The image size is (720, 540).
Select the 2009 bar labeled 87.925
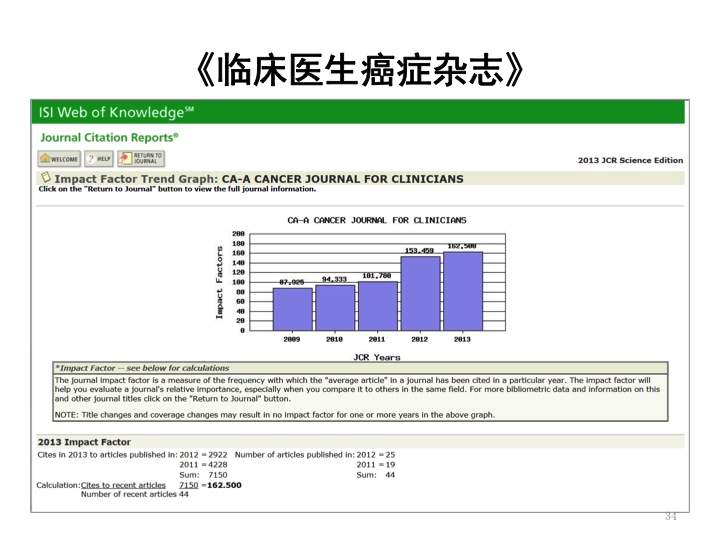point(292,309)
